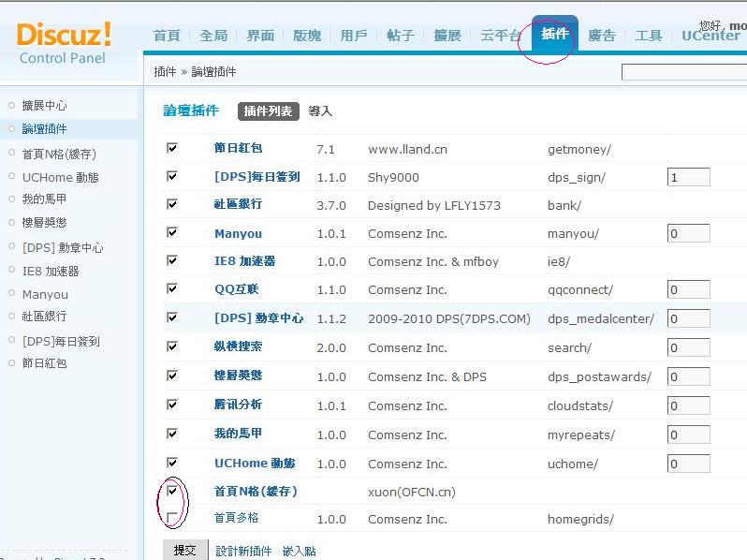Image resolution: width=747 pixels, height=560 pixels.
Task: Click the order field for dps_sign/
Action: pyautogui.click(x=688, y=177)
